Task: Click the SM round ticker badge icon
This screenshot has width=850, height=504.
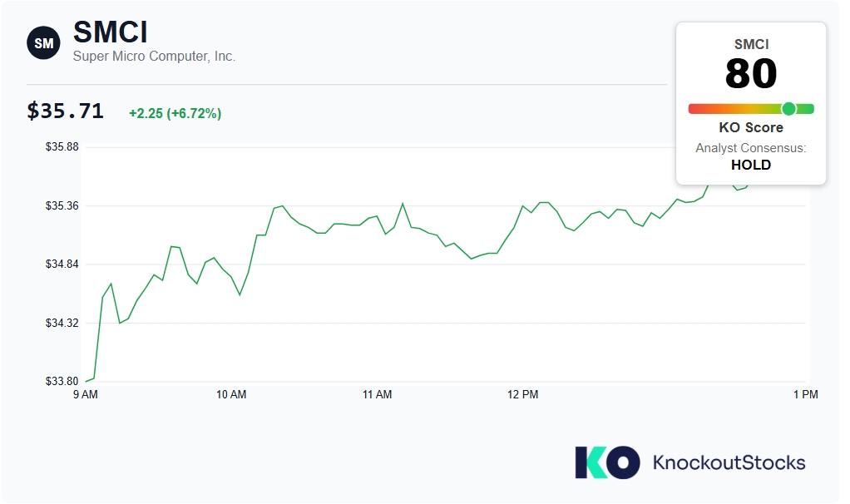Action: [x=43, y=42]
